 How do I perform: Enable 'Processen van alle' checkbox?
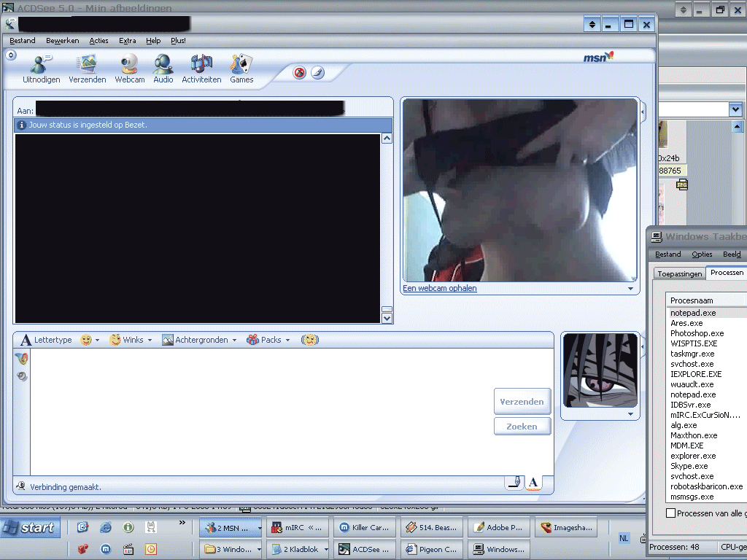coord(670,513)
